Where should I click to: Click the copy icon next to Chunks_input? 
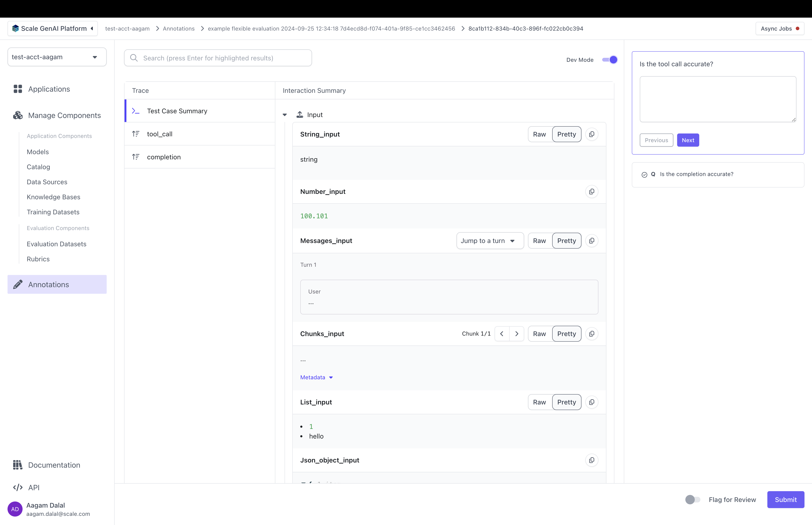click(591, 334)
